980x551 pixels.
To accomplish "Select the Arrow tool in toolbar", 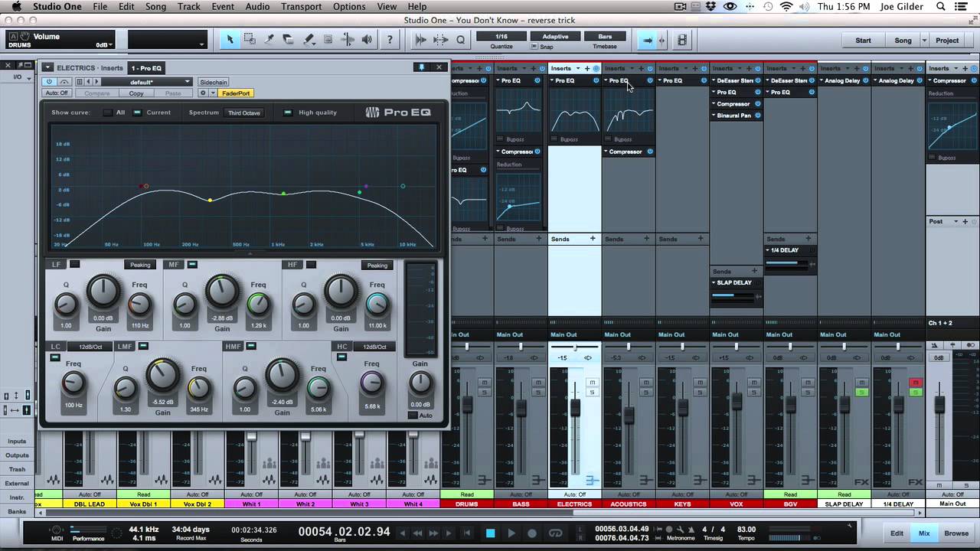I will (x=230, y=40).
